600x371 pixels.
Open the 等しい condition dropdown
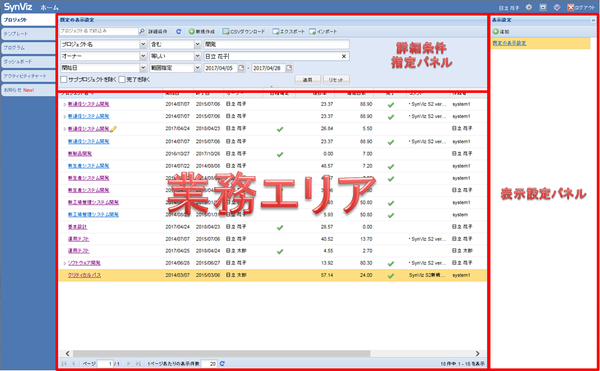(x=198, y=56)
